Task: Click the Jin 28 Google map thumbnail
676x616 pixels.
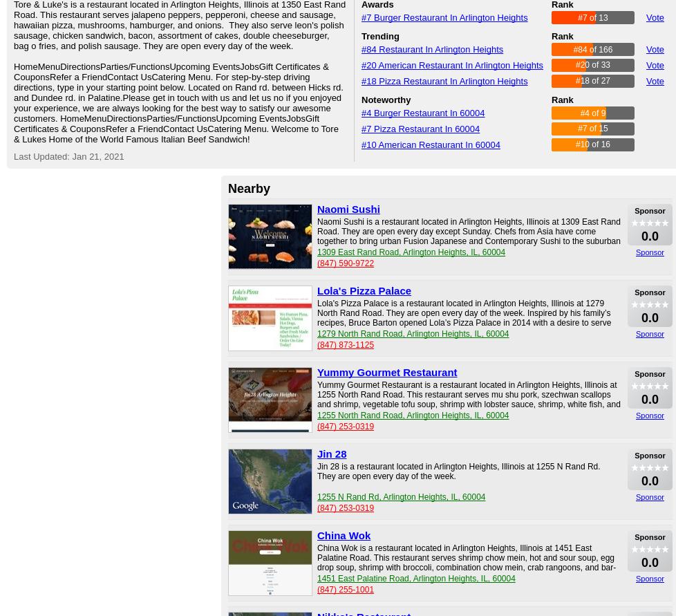Action: (270, 481)
